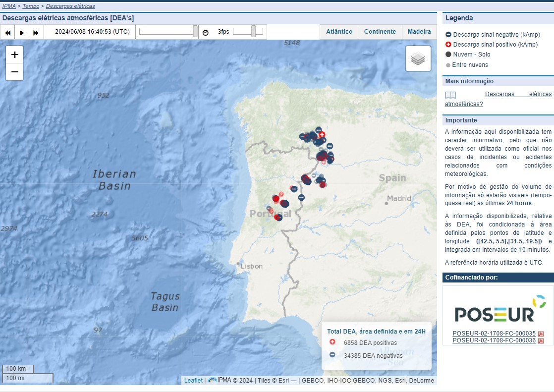
Task: Play the lightning animation
Action: point(22,32)
